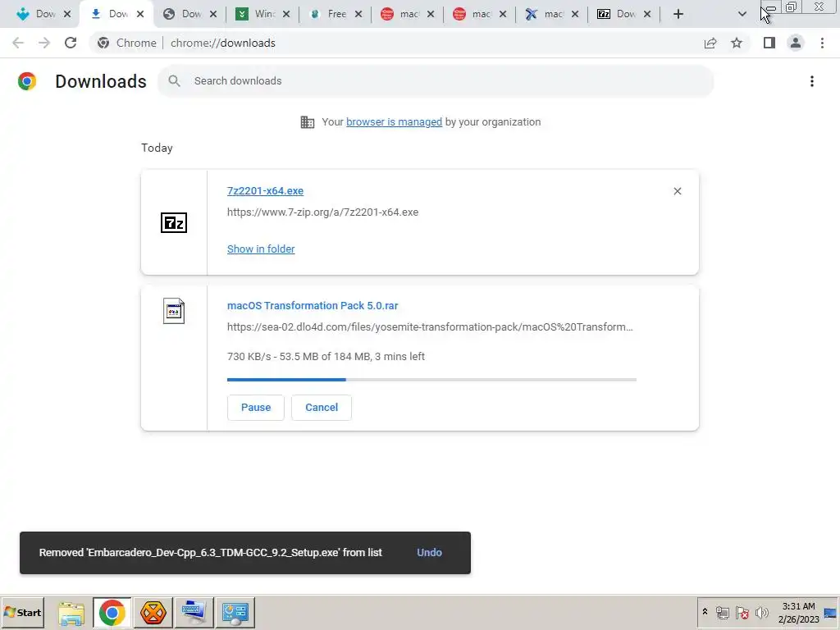Close the 'Win' tab
This screenshot has width=840, height=630.
(286, 14)
